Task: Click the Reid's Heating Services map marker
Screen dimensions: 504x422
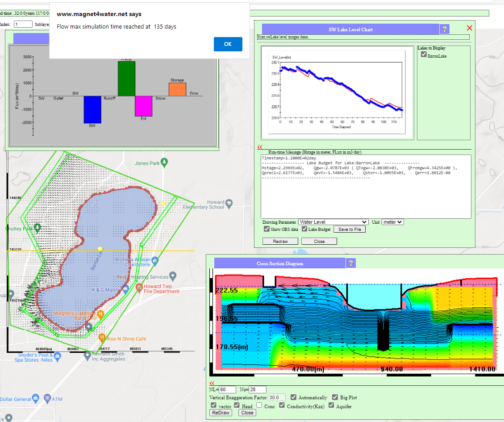Action: 173,276
